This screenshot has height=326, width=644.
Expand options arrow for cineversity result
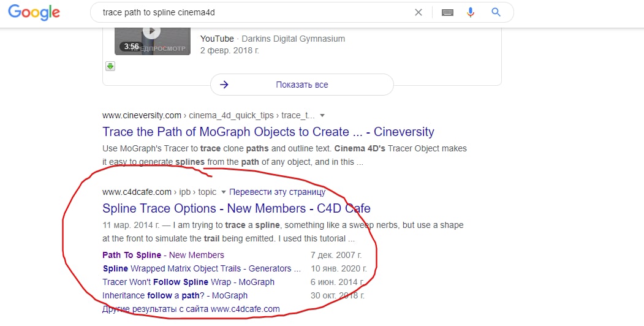tap(322, 115)
